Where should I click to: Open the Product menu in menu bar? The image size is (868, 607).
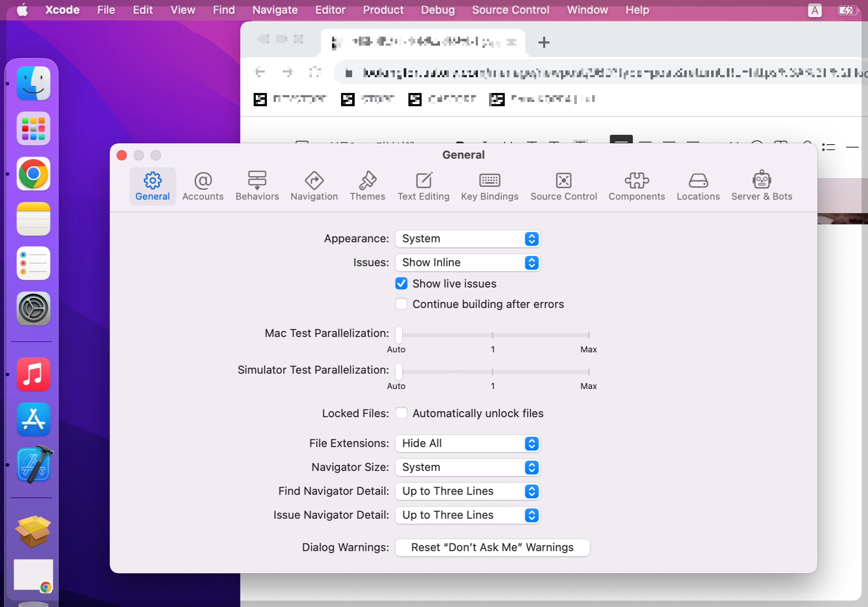(383, 10)
